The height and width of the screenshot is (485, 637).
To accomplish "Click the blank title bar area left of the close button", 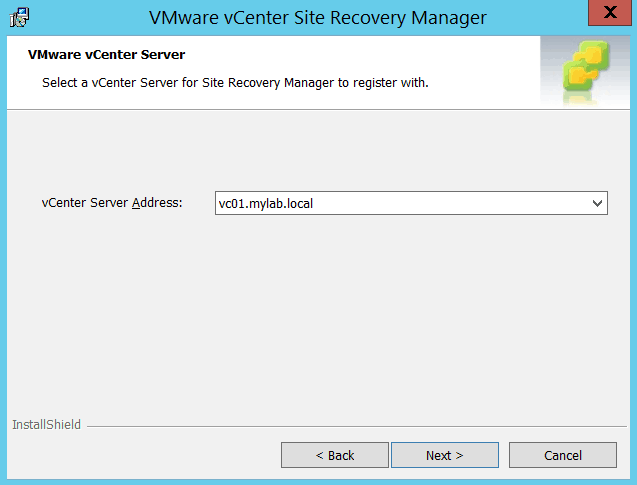I will [540, 17].
